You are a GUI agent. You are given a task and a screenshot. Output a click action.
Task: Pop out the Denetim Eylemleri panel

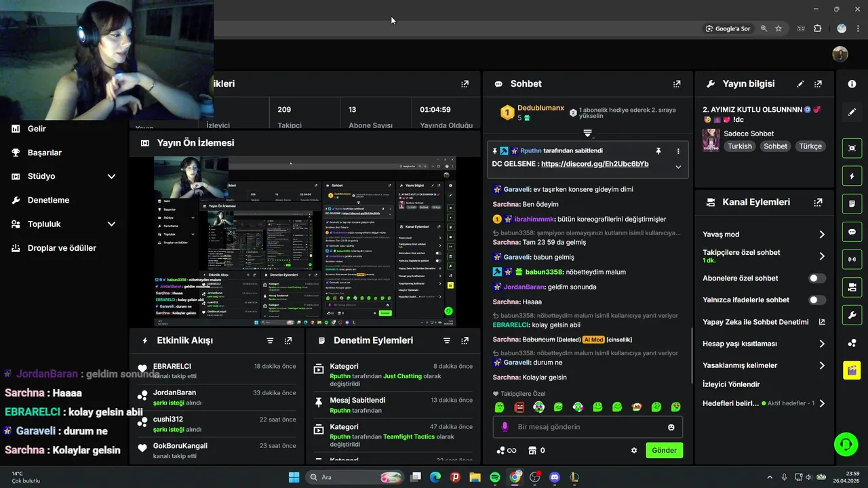point(465,340)
